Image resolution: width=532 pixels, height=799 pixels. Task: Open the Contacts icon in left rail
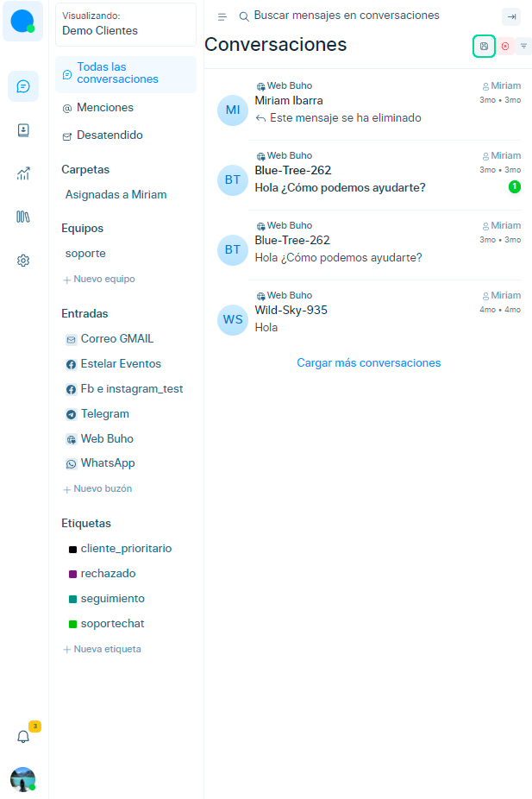(23, 129)
